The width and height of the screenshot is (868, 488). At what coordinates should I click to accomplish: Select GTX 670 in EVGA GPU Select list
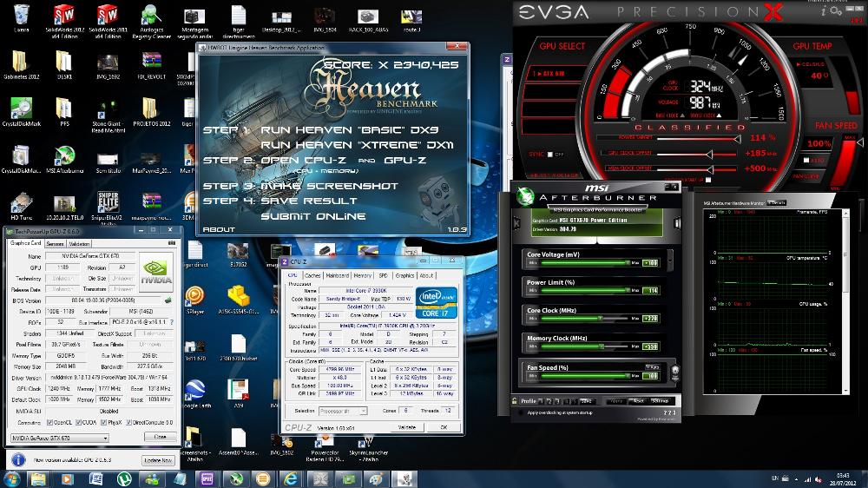[x=553, y=73]
